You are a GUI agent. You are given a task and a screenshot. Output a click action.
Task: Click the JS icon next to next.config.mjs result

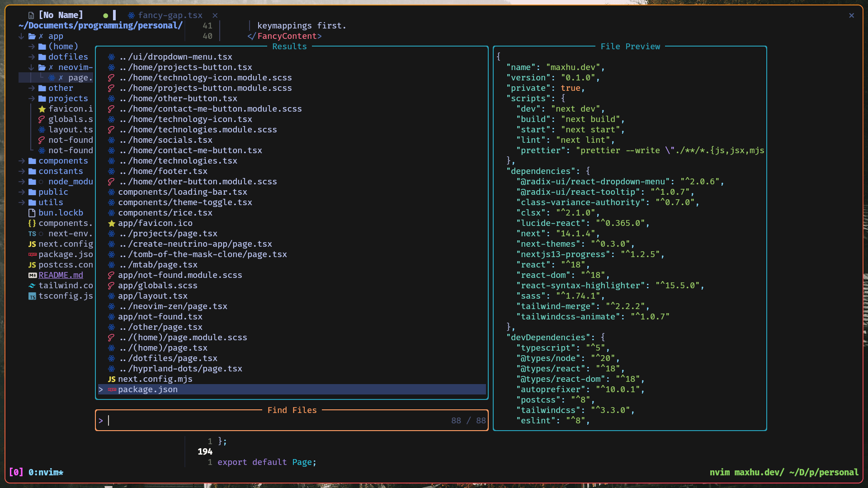(112, 379)
